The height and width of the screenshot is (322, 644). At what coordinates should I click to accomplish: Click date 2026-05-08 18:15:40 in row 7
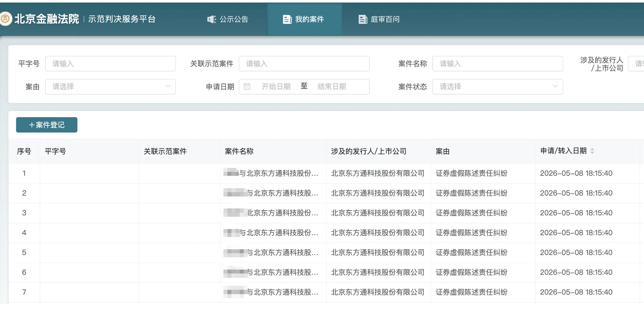pos(576,292)
